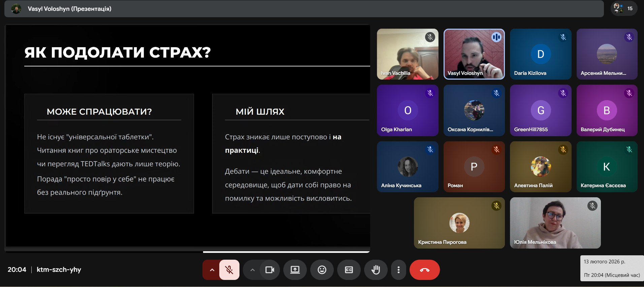Open participants list showing 15 people

pos(623,8)
